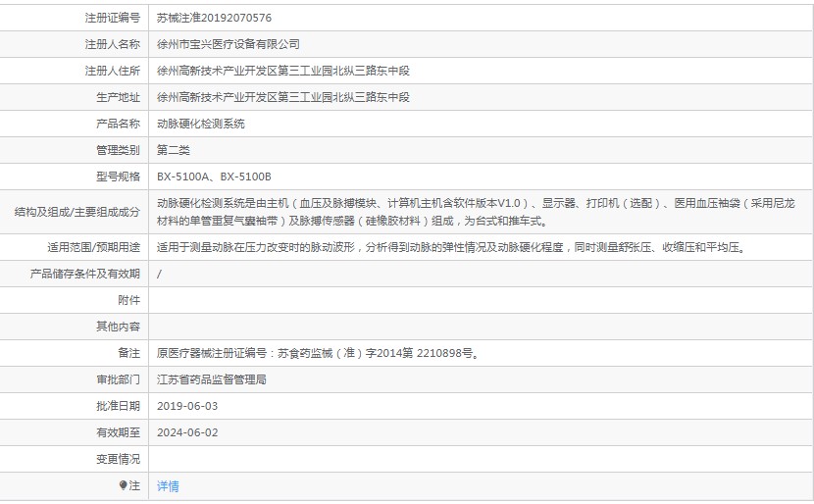Click the 适用范围/预期用途 label

pos(94,248)
